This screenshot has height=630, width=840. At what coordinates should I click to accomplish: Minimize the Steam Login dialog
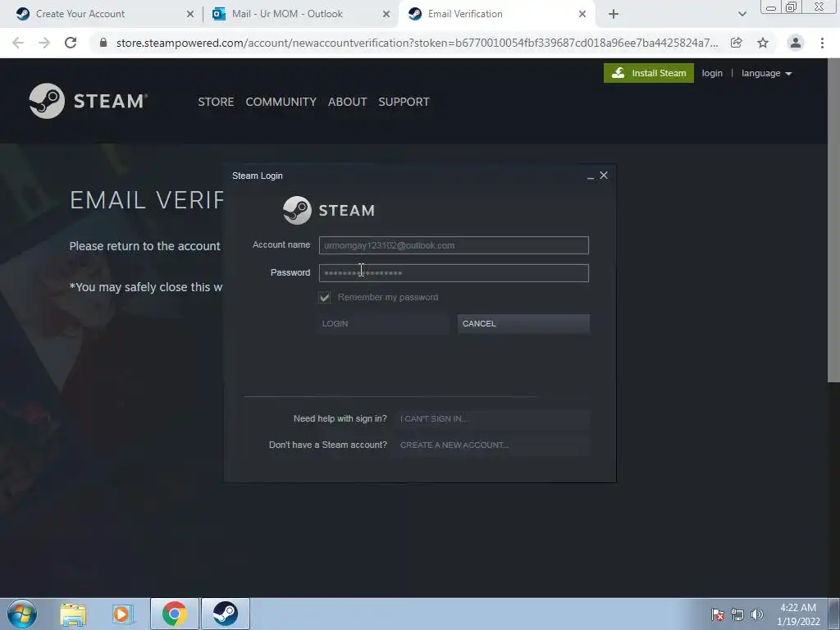(x=591, y=176)
